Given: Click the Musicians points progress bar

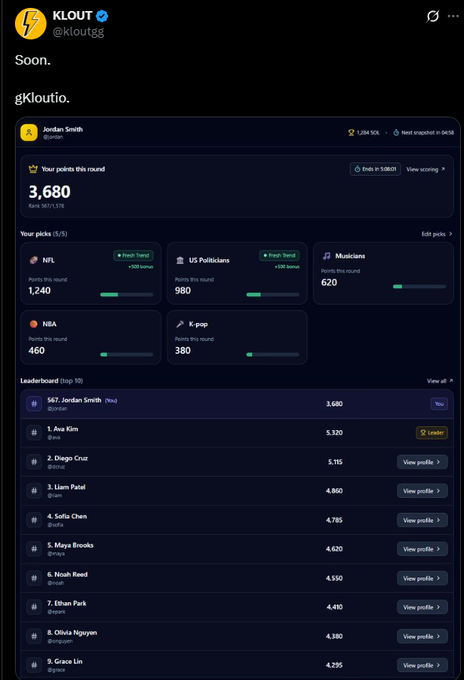Looking at the screenshot, I should click(419, 286).
